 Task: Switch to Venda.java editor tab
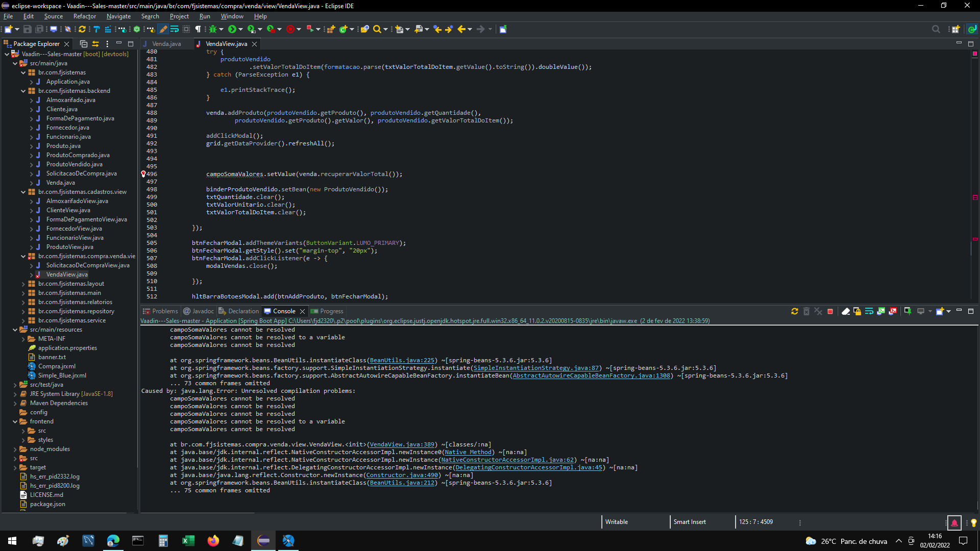166,44
